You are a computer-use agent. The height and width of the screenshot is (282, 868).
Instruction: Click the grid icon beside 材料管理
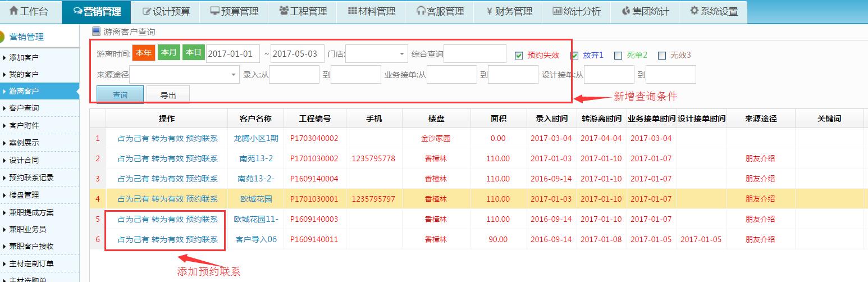pos(352,11)
